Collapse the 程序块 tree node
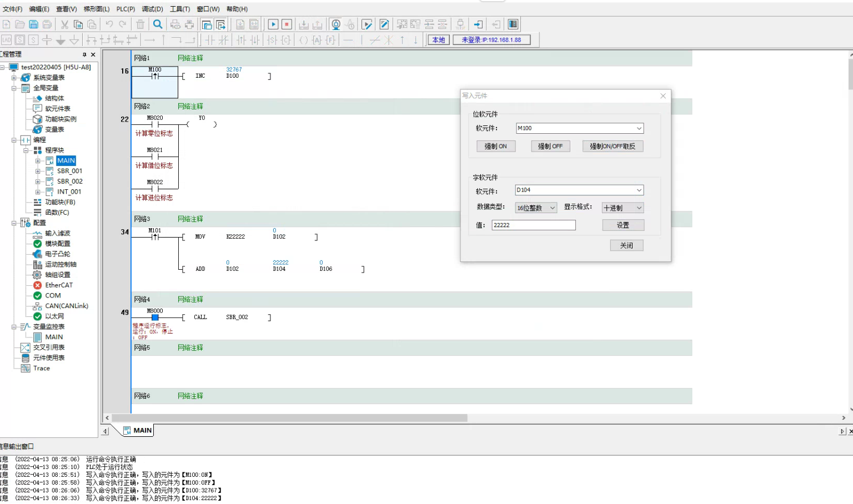This screenshot has width=853, height=504. coord(26,150)
